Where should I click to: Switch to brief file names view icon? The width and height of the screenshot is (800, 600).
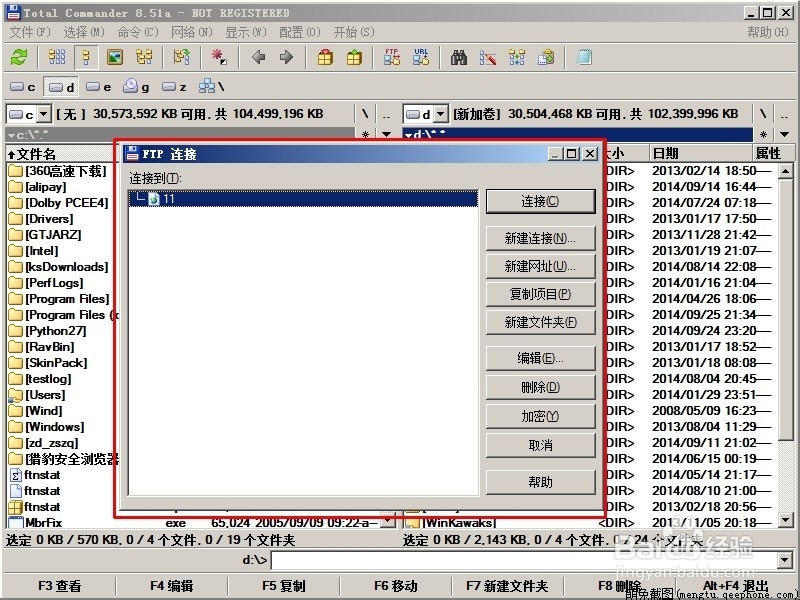pos(57,57)
